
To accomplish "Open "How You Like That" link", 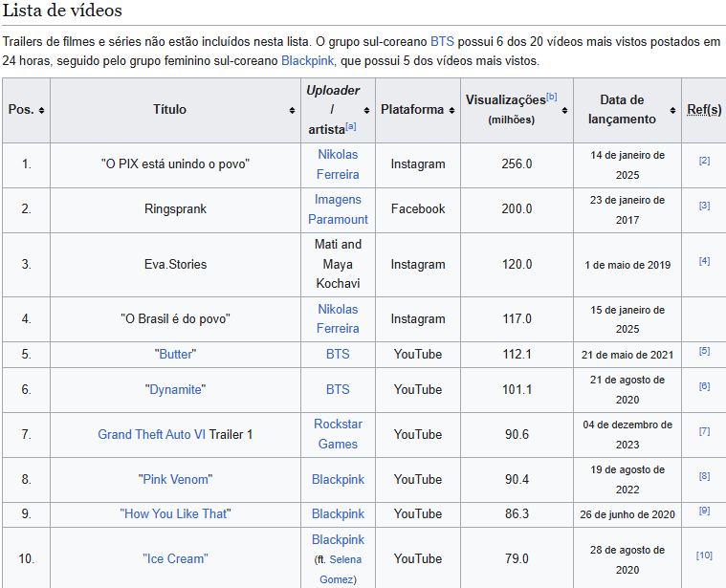I will 175,514.
